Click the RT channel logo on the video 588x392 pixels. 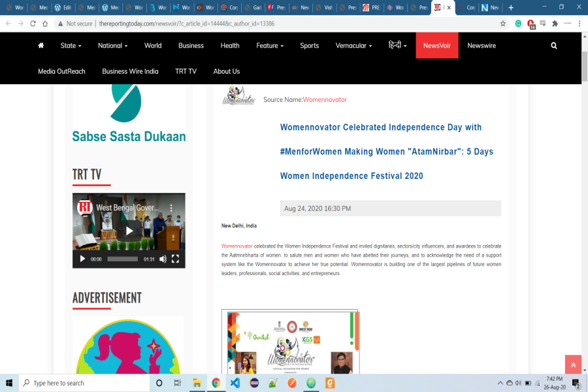[85, 208]
